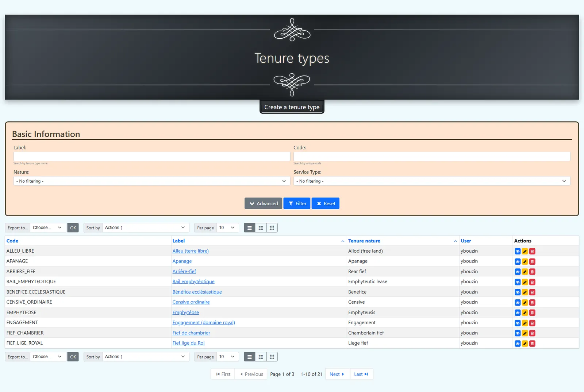Open the Nature filter dropdown
Image resolution: width=584 pixels, height=392 pixels.
[x=152, y=181]
